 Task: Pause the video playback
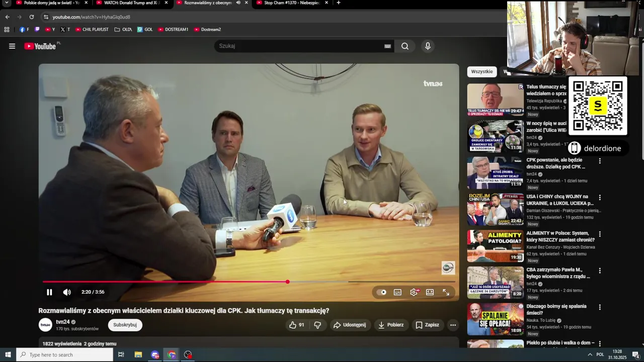49,292
